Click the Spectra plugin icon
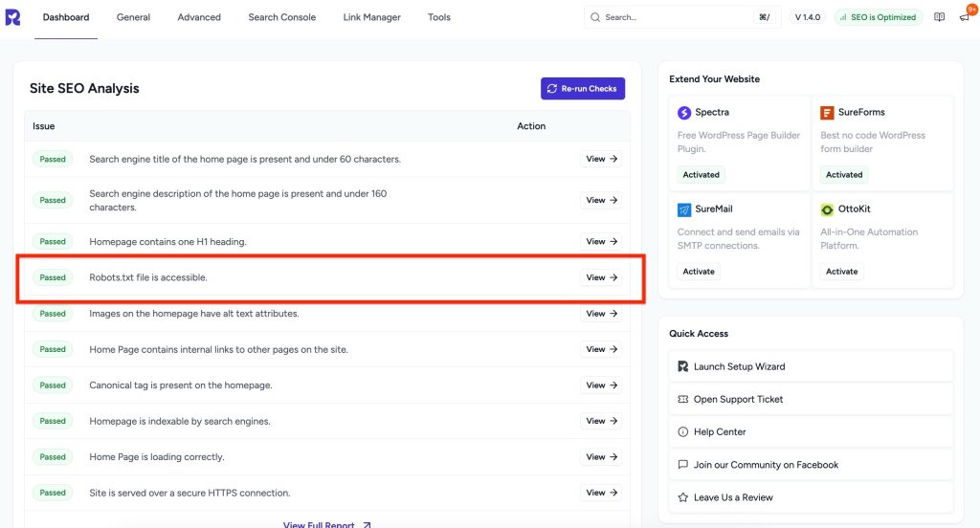The width and height of the screenshot is (980, 528). (684, 113)
